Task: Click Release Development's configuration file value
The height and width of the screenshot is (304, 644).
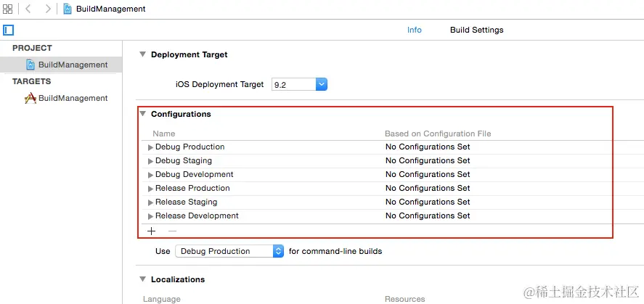Action: point(428,215)
